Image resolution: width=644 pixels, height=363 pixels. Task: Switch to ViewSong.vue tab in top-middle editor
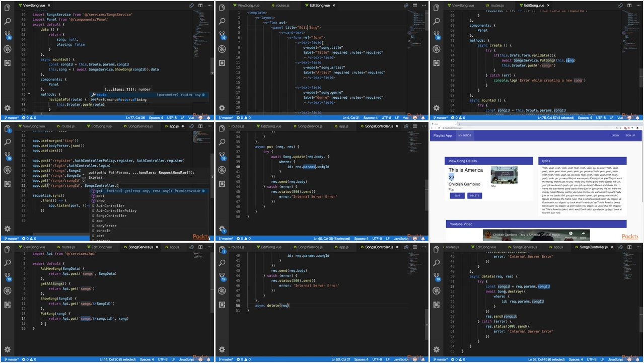247,5
